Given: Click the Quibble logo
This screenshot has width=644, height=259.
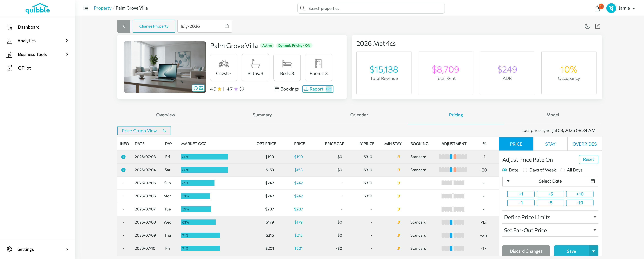Looking at the screenshot, I should click(x=38, y=8).
